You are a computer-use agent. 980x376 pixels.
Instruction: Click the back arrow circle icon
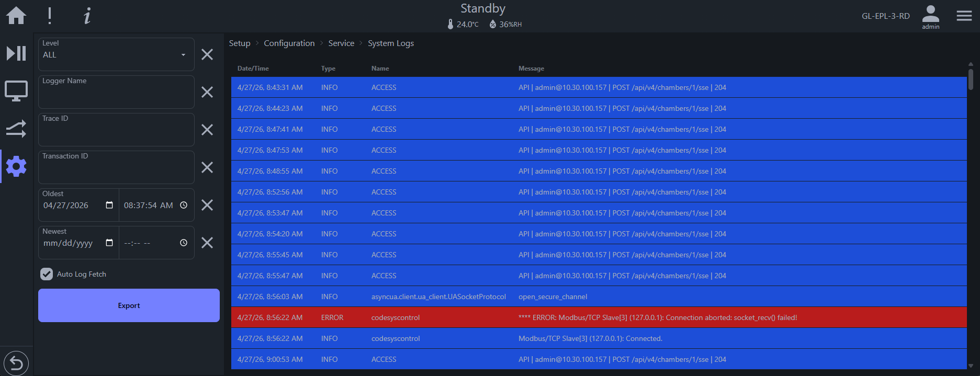16,363
